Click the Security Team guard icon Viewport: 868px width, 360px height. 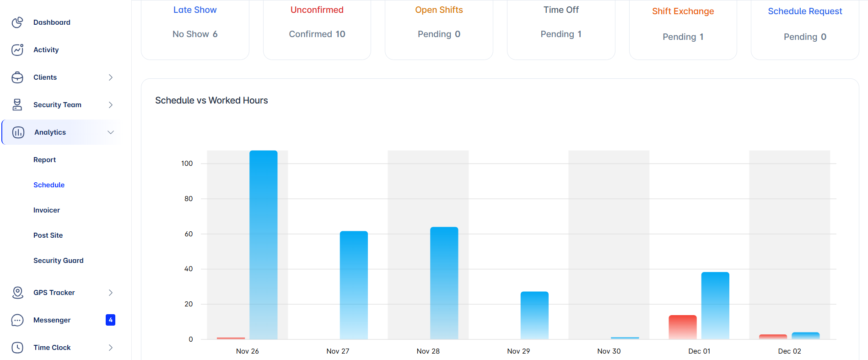(17, 105)
